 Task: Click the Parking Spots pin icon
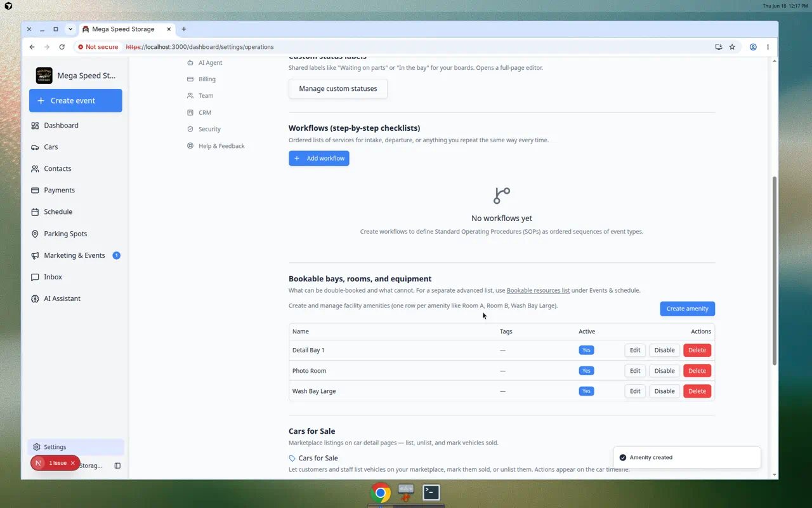pos(35,234)
